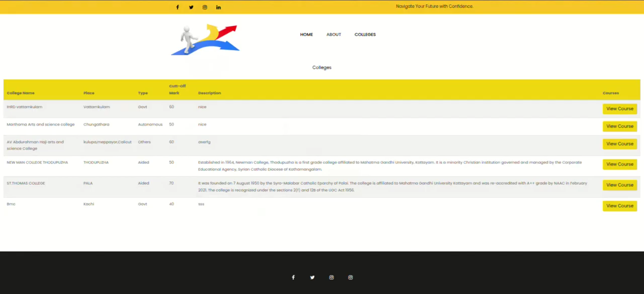The height and width of the screenshot is (294, 644).
Task: Click the Vattamkulam place cell
Action: coord(97,107)
